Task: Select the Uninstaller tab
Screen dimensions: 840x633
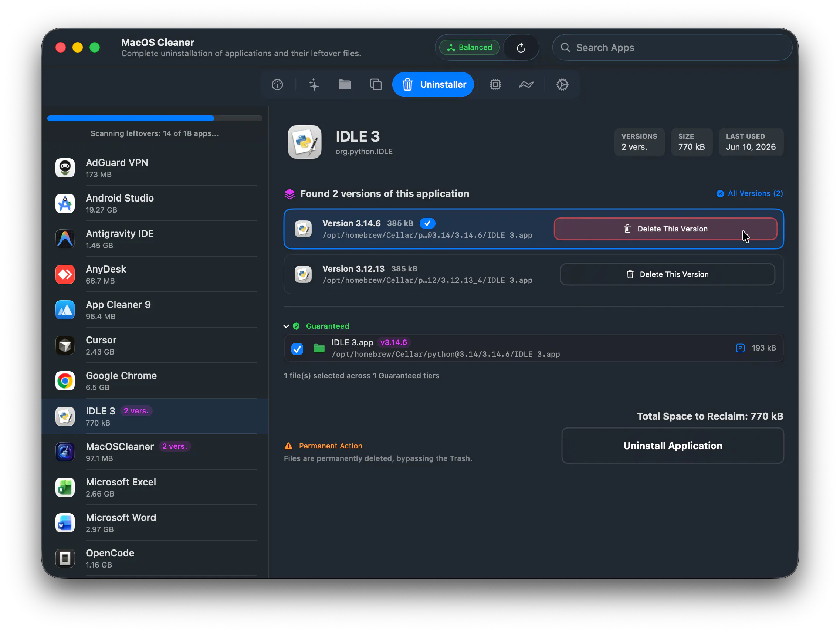Action: click(x=433, y=84)
